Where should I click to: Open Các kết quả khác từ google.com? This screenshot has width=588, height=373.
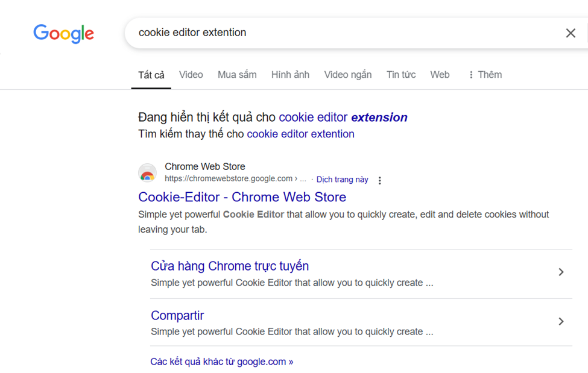pos(221,362)
